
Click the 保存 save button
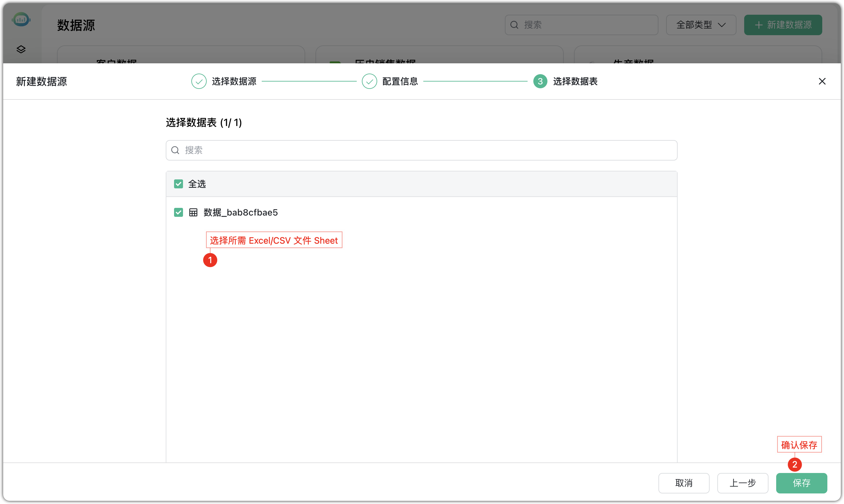click(x=801, y=483)
